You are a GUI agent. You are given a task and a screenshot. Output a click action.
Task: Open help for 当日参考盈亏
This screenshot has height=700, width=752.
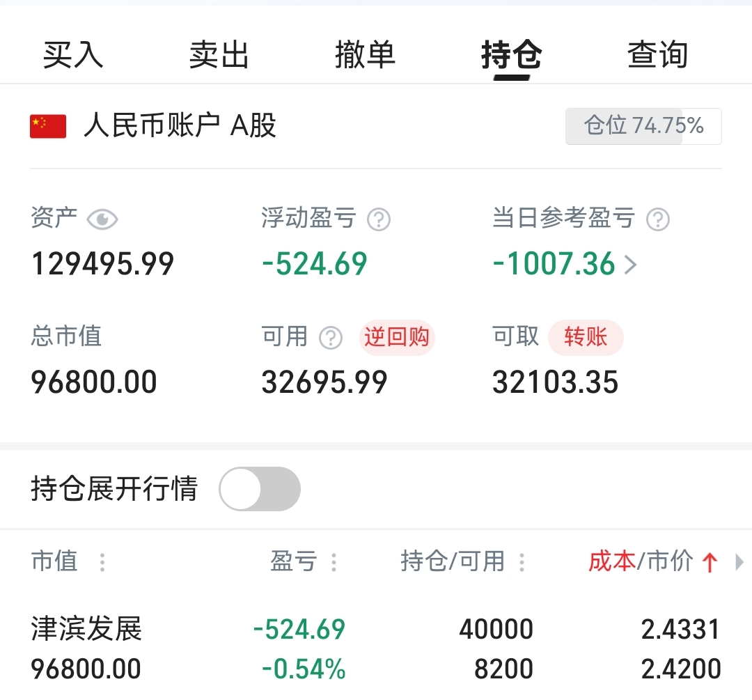click(x=658, y=219)
